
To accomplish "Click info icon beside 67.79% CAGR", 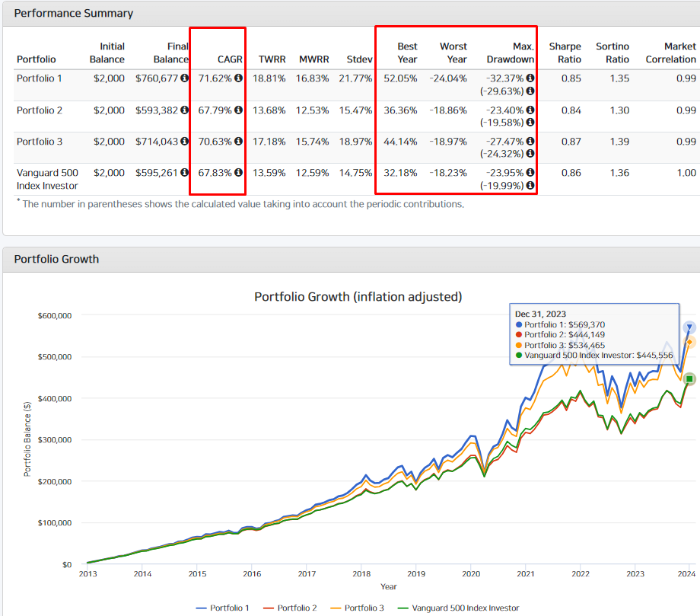I will [x=238, y=110].
